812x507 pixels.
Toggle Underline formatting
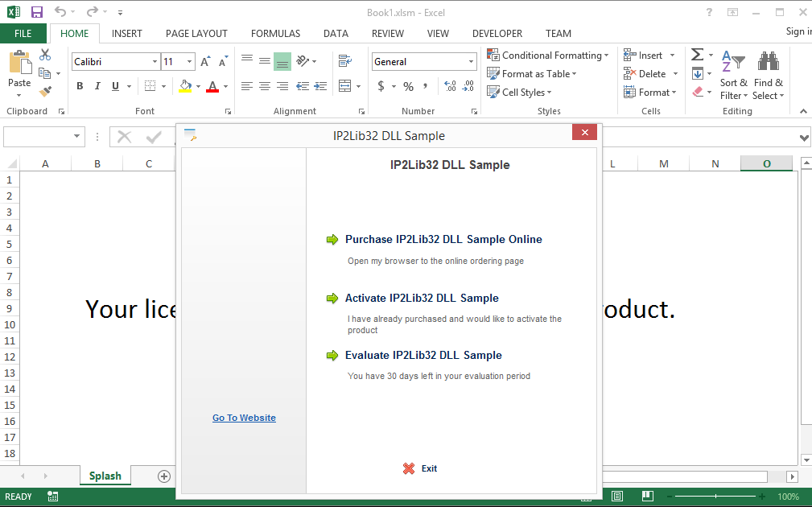tap(115, 86)
